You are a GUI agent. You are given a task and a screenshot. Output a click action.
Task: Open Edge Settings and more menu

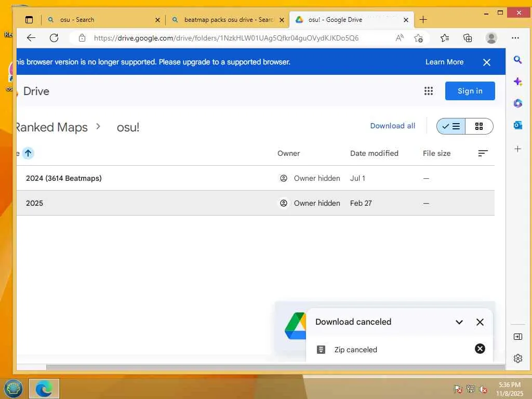click(515, 38)
